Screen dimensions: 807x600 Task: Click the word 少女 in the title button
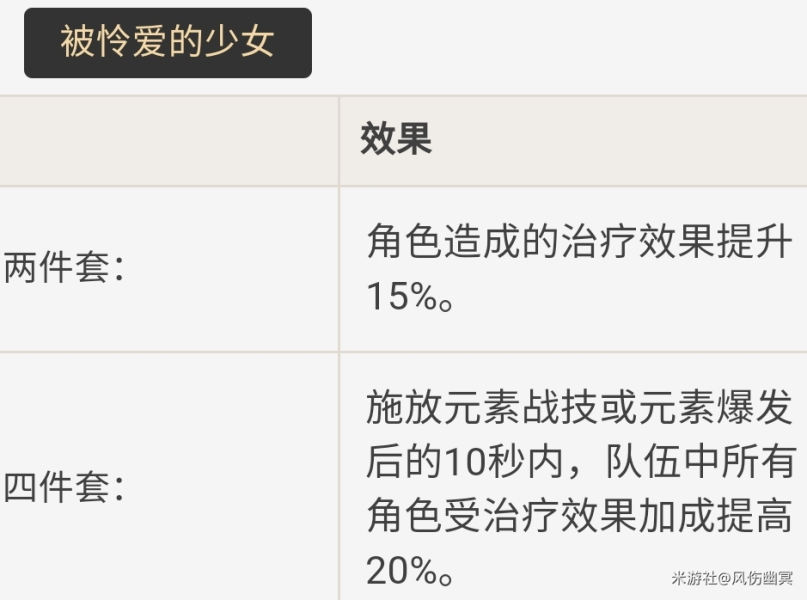click(x=242, y=43)
